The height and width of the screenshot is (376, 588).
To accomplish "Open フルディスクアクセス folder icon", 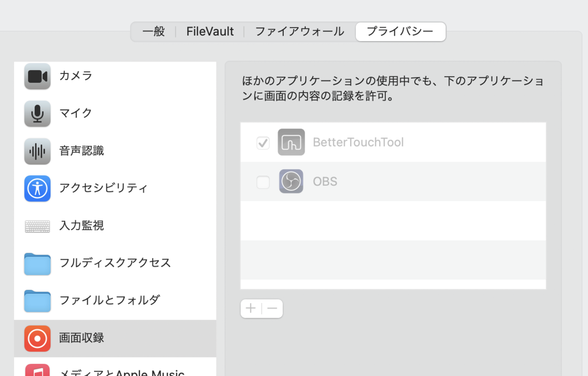I will point(37,263).
